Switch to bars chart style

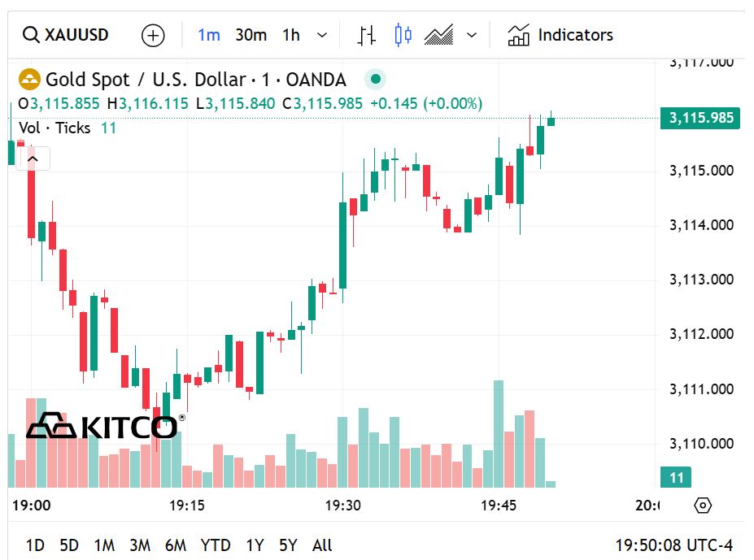366,36
